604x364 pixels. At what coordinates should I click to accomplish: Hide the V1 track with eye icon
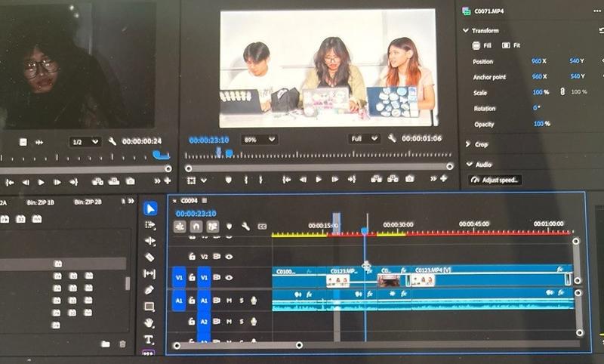pyautogui.click(x=229, y=278)
